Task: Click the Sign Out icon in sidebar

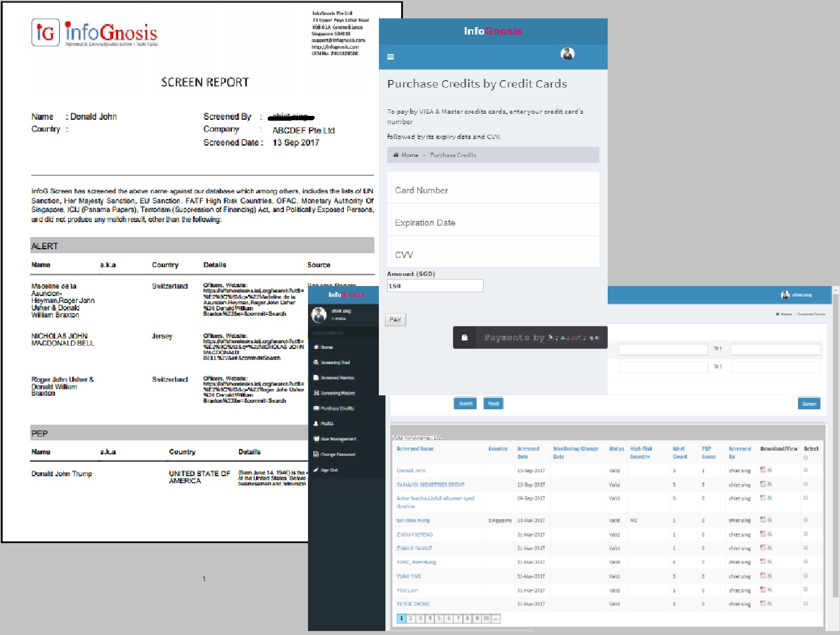Action: click(316, 470)
